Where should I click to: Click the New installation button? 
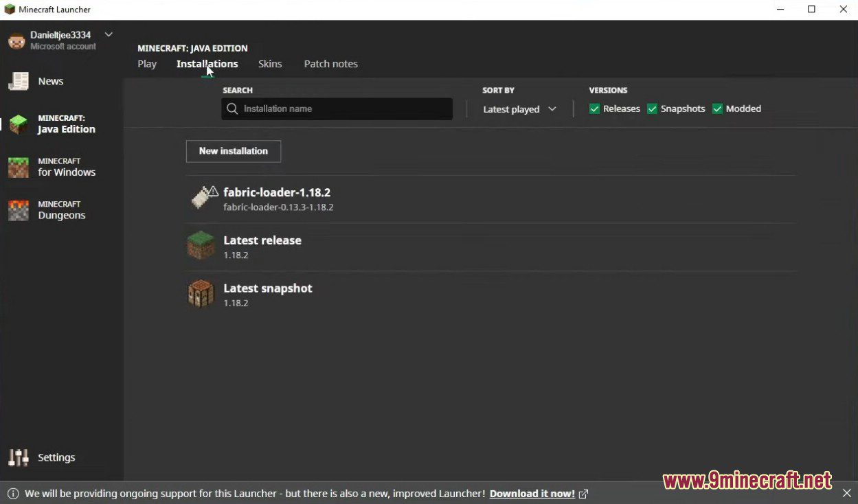click(x=234, y=151)
